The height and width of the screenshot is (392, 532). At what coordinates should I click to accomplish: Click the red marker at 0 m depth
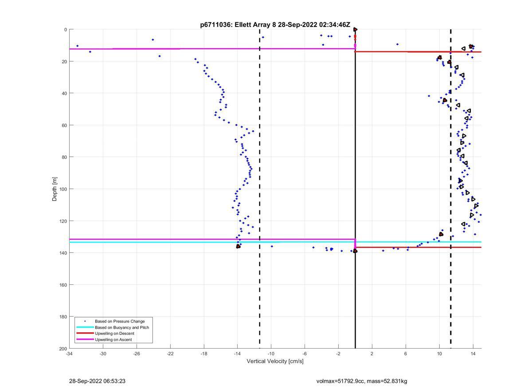(355, 30)
